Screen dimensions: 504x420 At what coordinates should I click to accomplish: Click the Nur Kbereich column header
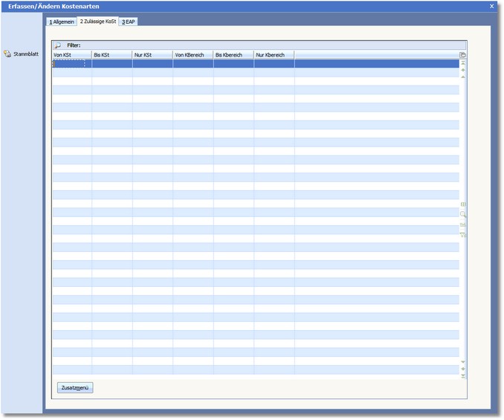pyautogui.click(x=274, y=55)
